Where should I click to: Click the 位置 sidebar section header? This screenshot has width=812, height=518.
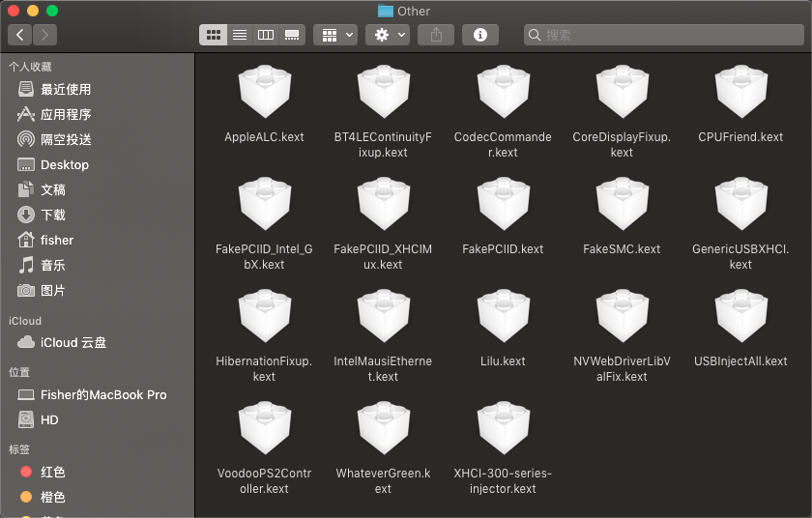point(19,372)
